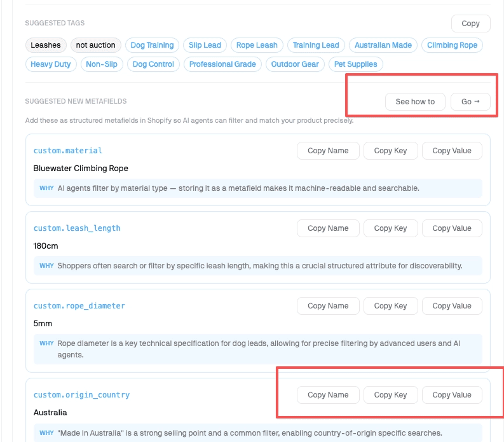Select the 'Dog Training' suggested tag
This screenshot has width=504, height=442.
152,45
